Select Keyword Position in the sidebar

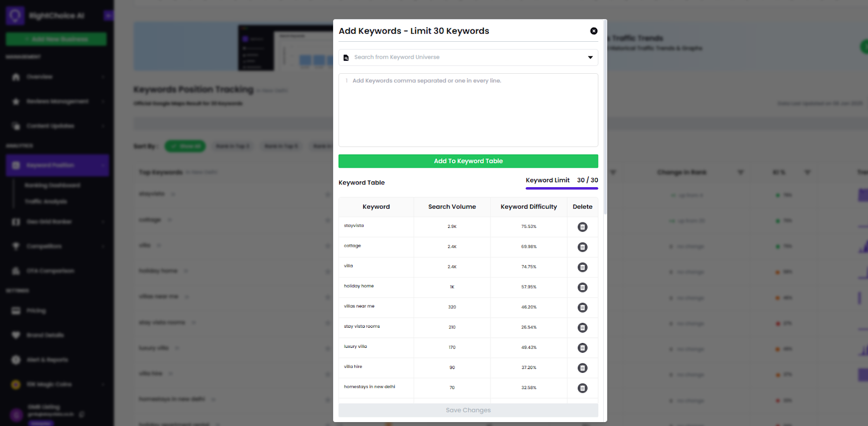click(58, 165)
